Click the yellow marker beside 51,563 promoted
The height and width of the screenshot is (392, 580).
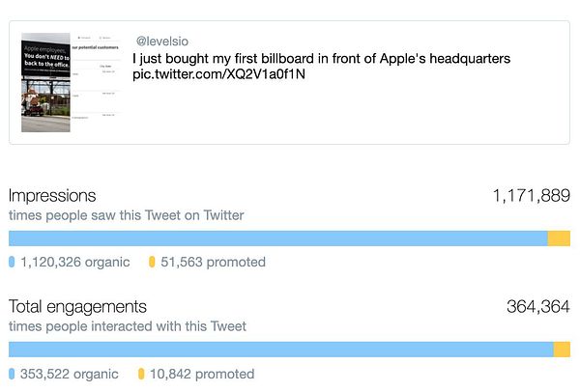click(x=153, y=262)
